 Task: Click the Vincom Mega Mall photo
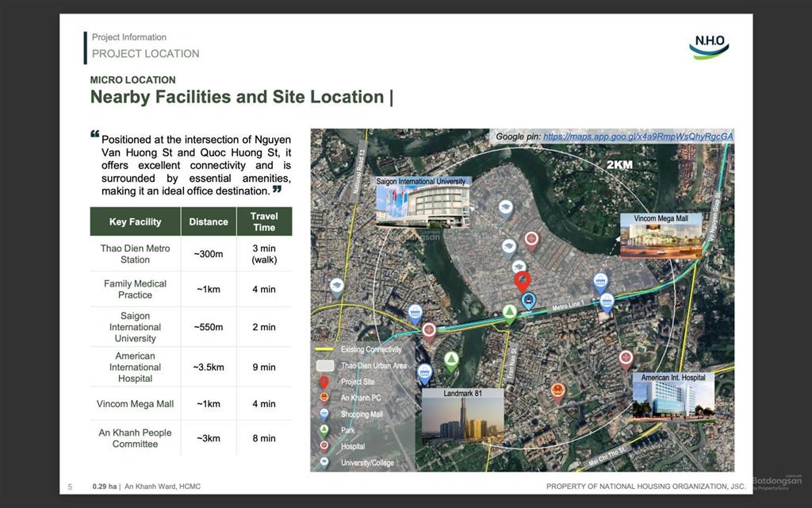[x=661, y=241]
